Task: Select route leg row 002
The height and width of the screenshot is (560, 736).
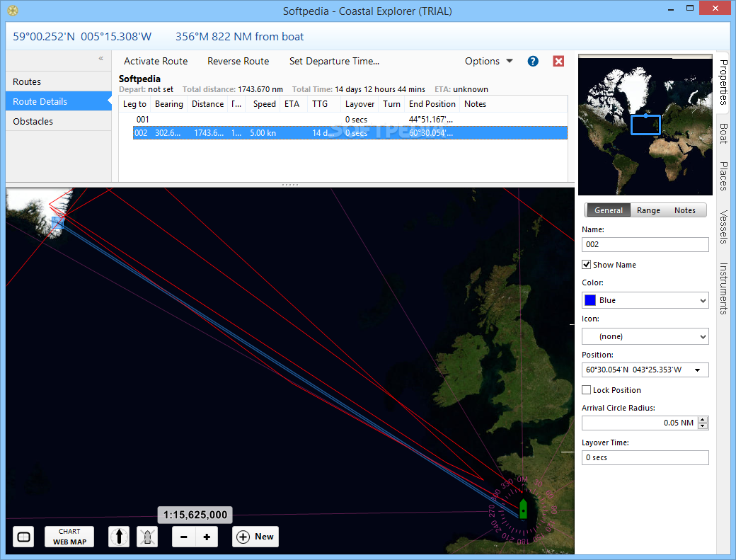Action: (x=350, y=133)
